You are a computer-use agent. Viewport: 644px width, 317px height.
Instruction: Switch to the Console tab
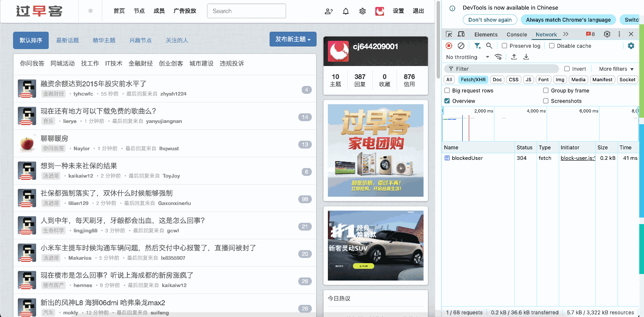point(517,34)
